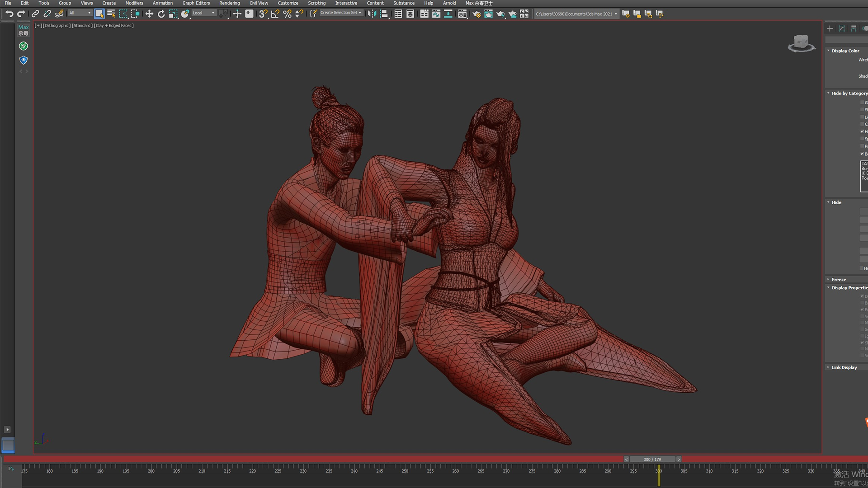Screen dimensions: 868x488
Task: Choose the Select and Rotate tool
Action: coord(161,14)
